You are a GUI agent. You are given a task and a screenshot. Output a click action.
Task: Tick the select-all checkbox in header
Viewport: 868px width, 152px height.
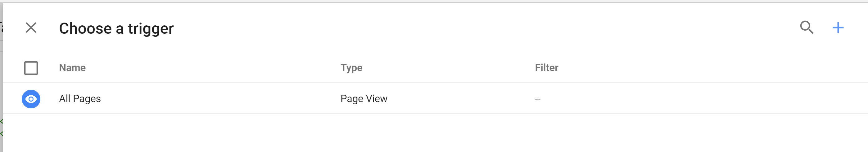(x=31, y=68)
